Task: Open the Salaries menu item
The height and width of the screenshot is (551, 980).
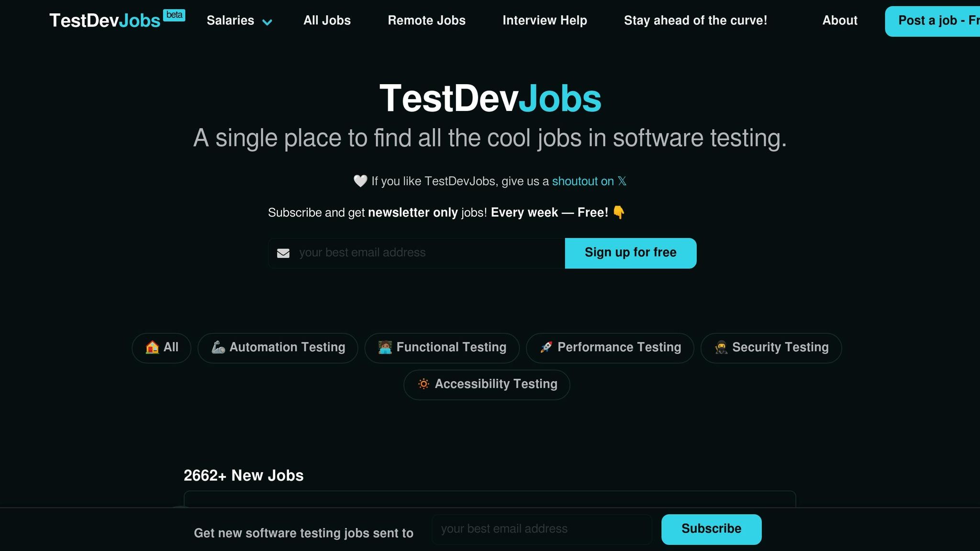Action: point(230,21)
